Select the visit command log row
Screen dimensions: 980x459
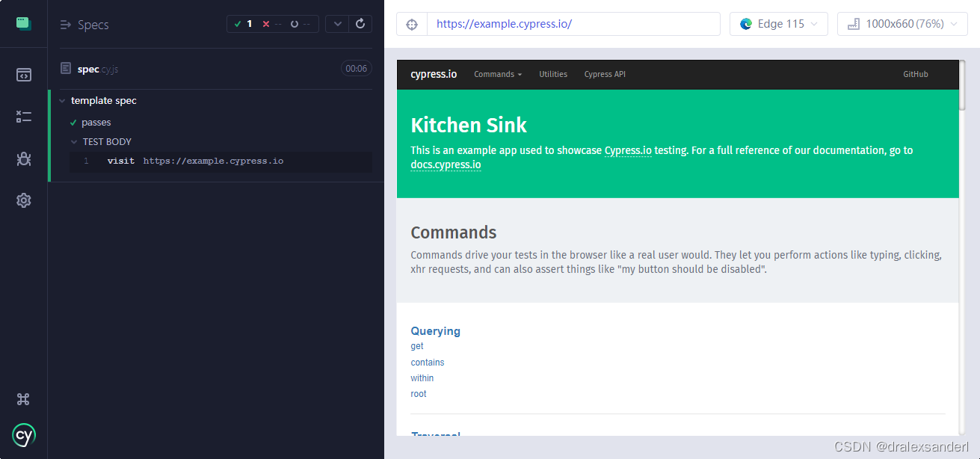tap(221, 161)
